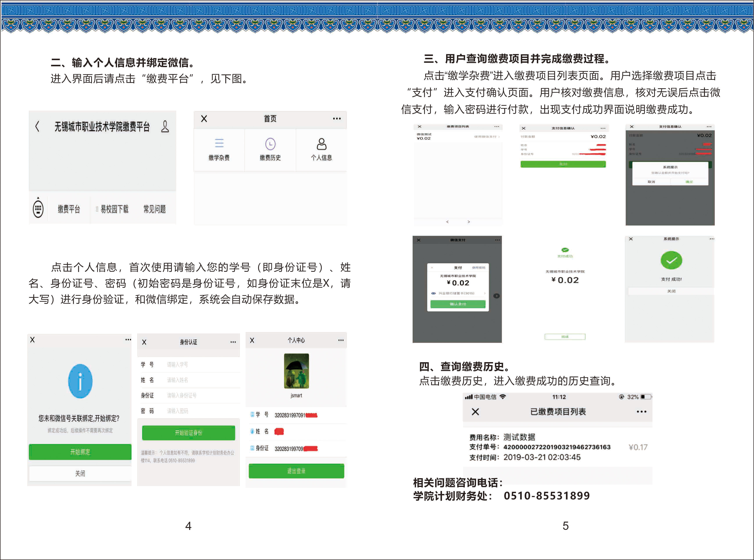Click jsmart avatar thumbnail
754x560 pixels.
click(296, 371)
